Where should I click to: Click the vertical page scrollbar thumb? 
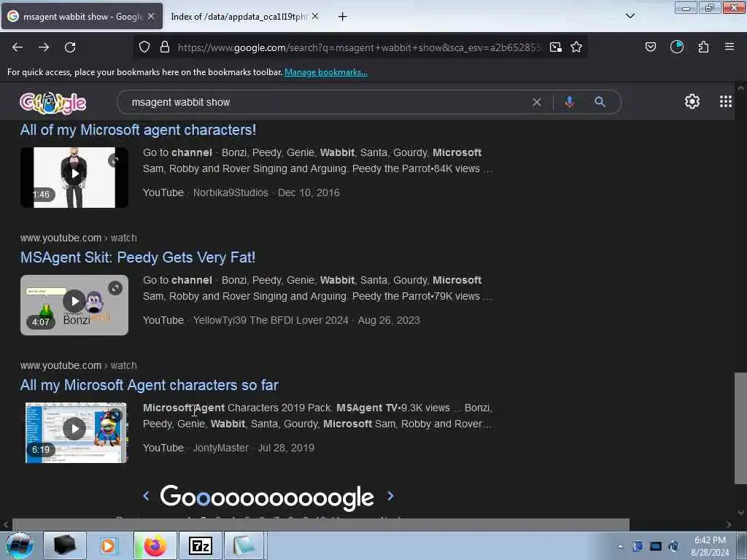click(740, 428)
